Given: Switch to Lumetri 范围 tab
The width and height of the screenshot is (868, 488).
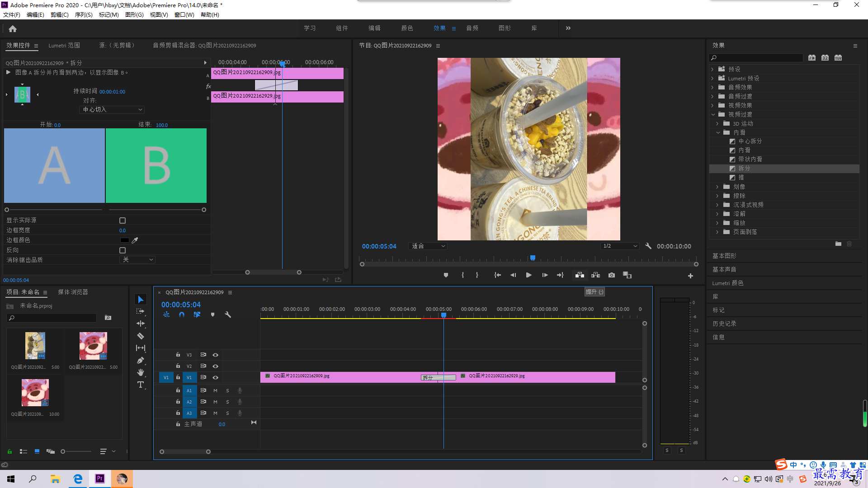Looking at the screenshot, I should pos(64,46).
